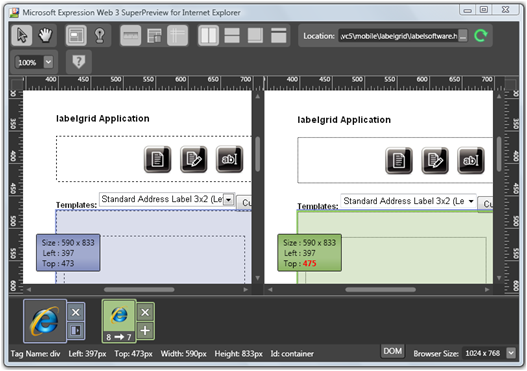Click the Location path input field
This screenshot has height=371, width=527.
tap(398, 36)
